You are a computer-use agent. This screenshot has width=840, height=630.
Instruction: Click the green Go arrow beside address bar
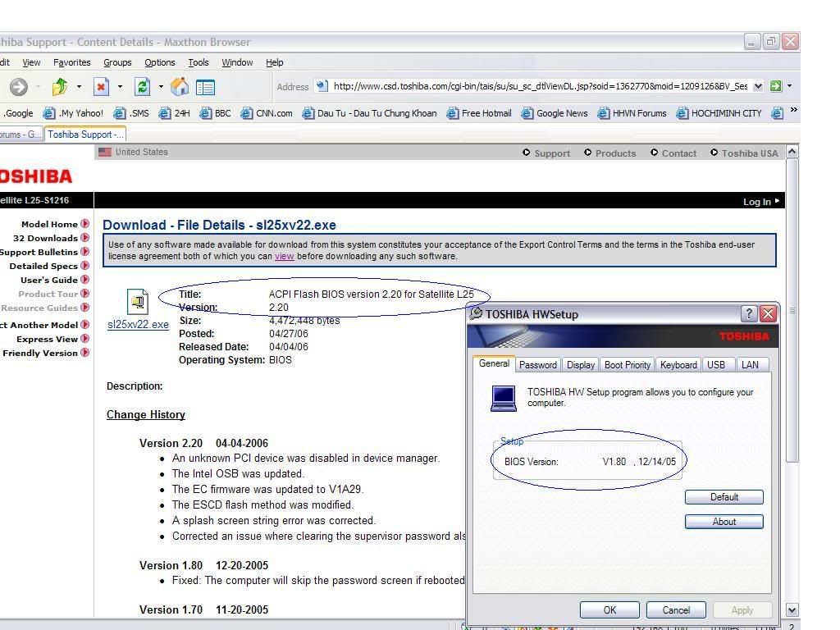click(776, 86)
